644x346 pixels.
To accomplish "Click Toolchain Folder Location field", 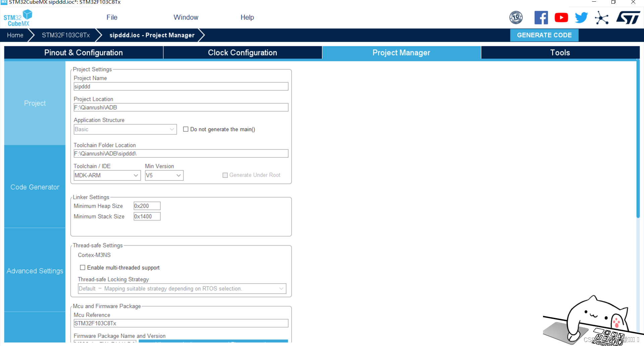I will pyautogui.click(x=181, y=154).
